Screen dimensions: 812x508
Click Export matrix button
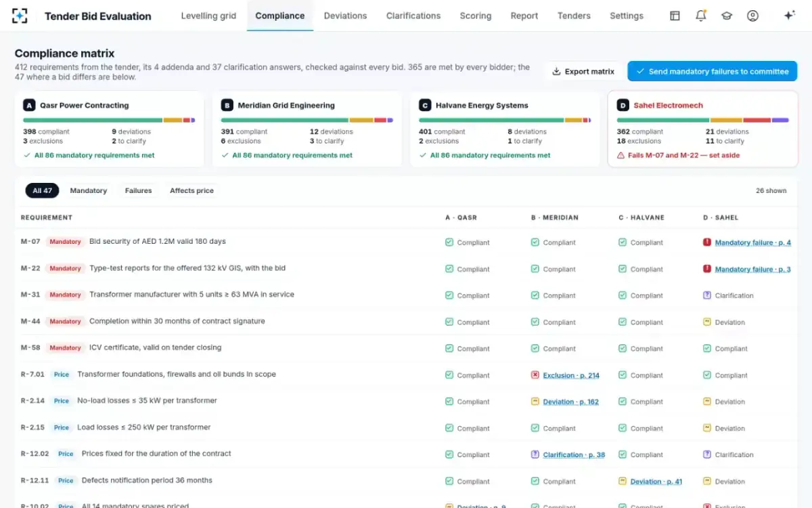pyautogui.click(x=583, y=71)
